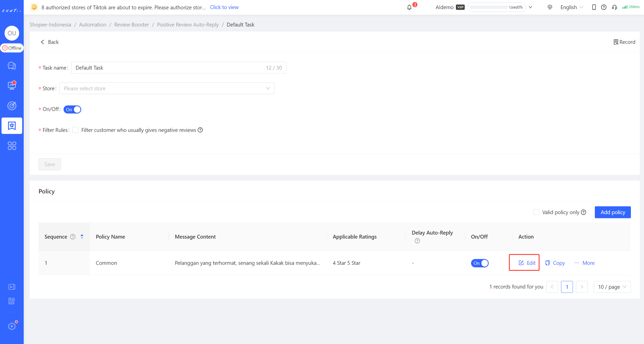The image size is (644, 344).
Task: Open the notes document sidebar icon
Action: click(x=12, y=301)
